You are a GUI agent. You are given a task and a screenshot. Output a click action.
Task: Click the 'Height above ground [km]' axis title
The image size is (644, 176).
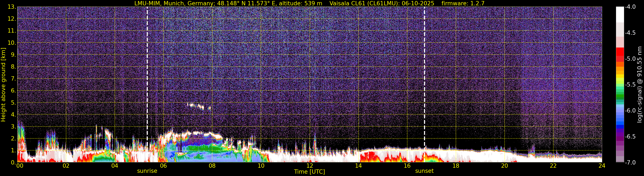coord(3,85)
